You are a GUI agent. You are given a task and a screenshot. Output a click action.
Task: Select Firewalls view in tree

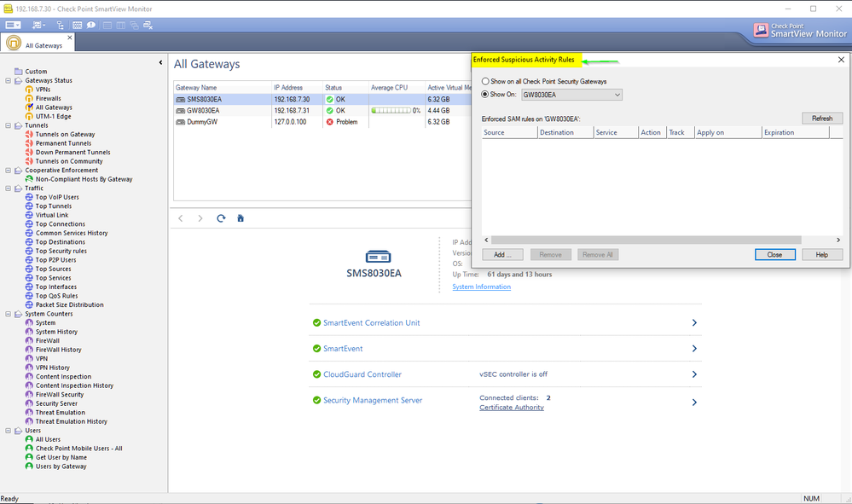point(49,98)
